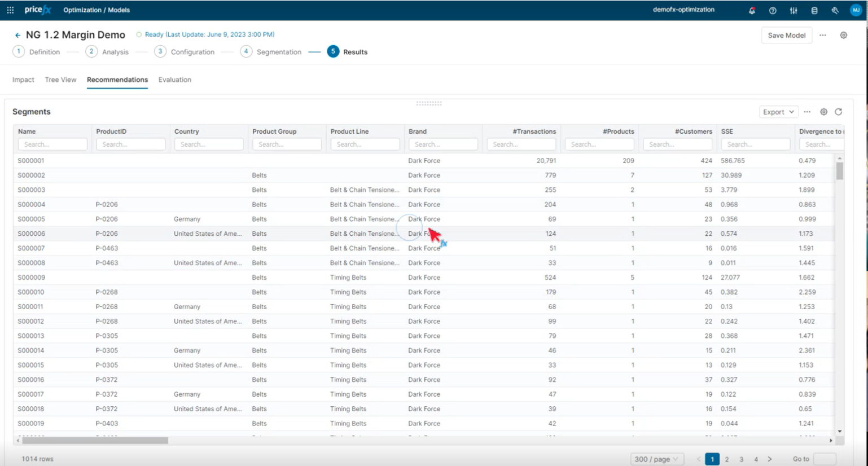The width and height of the screenshot is (868, 466).
Task: Expand the Export dropdown
Action: 778,112
